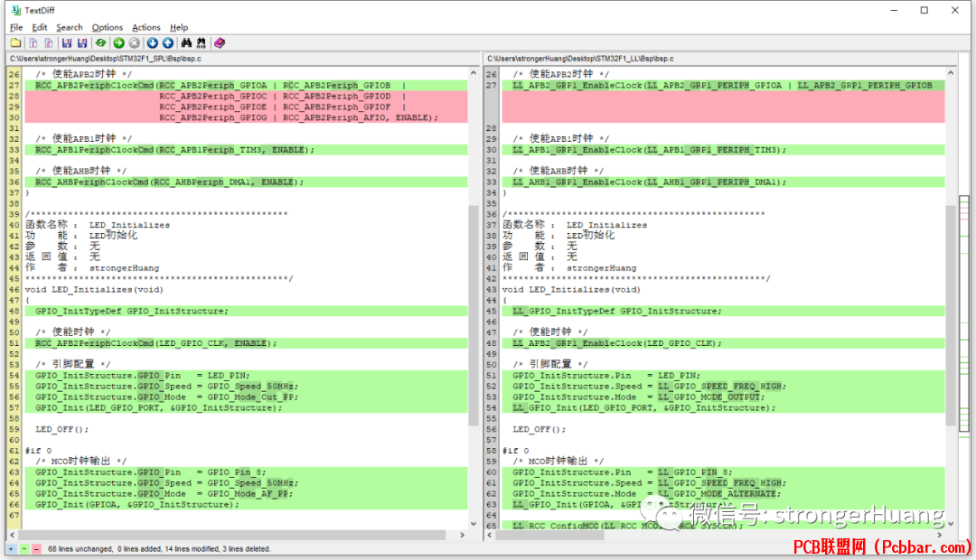Open Find with binoculars icon
The width and height of the screenshot is (976, 560).
pos(186,43)
